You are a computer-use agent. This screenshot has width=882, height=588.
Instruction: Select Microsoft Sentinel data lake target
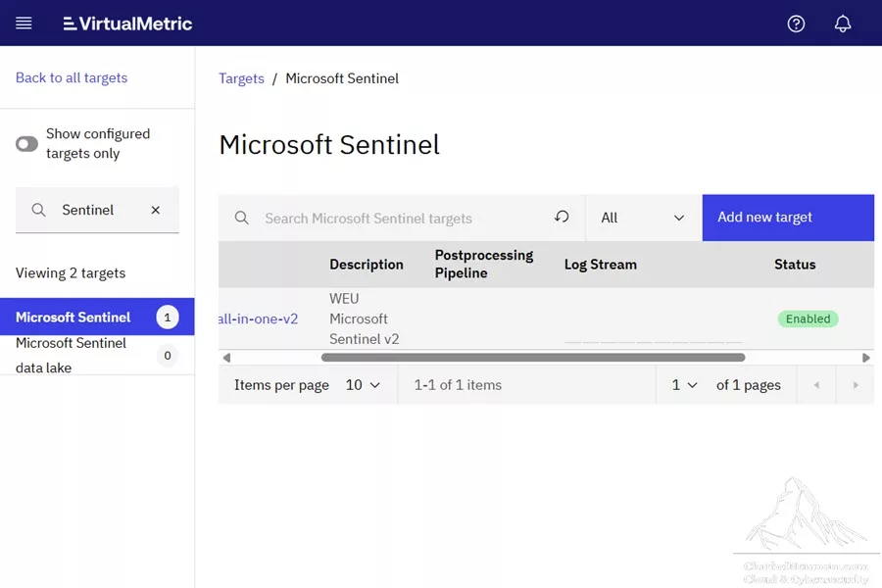point(97,355)
